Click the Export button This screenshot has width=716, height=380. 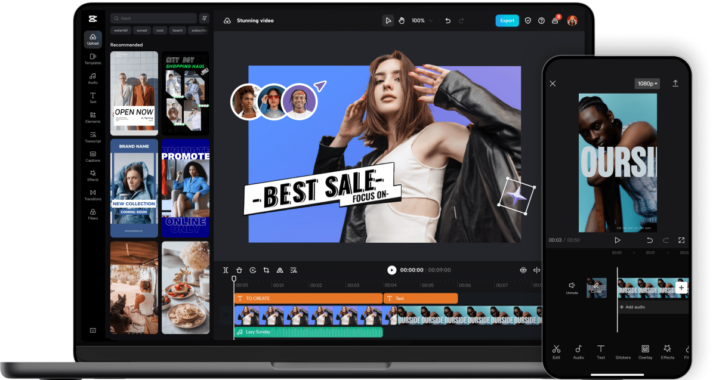(507, 21)
